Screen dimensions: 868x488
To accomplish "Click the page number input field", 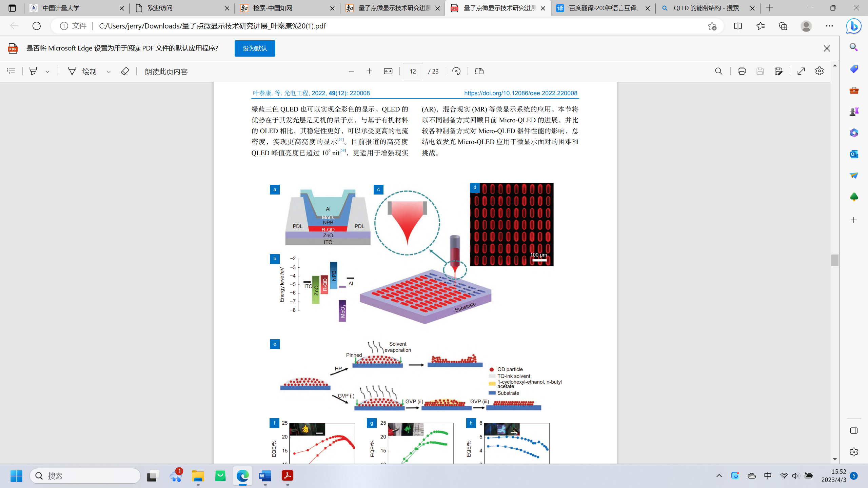I will click(x=413, y=71).
